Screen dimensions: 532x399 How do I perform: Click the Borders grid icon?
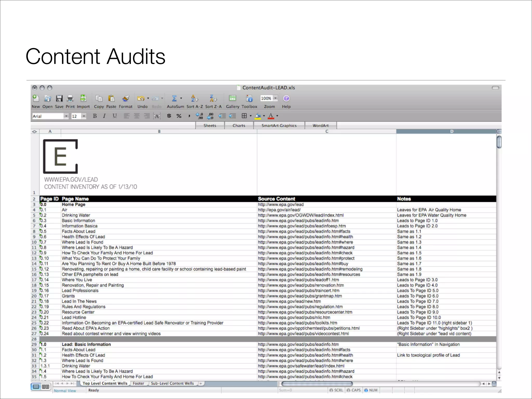coord(244,116)
